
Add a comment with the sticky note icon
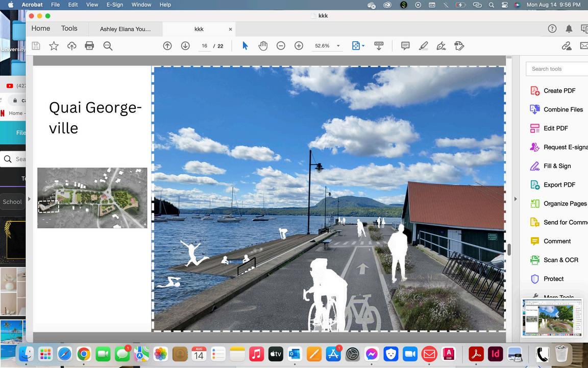click(x=405, y=46)
